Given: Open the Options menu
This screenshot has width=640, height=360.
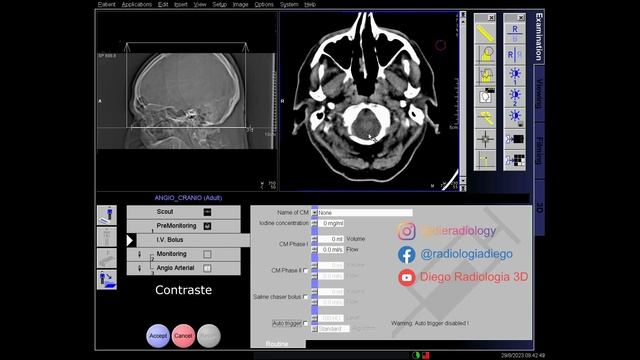Looking at the screenshot, I should tap(264, 4).
